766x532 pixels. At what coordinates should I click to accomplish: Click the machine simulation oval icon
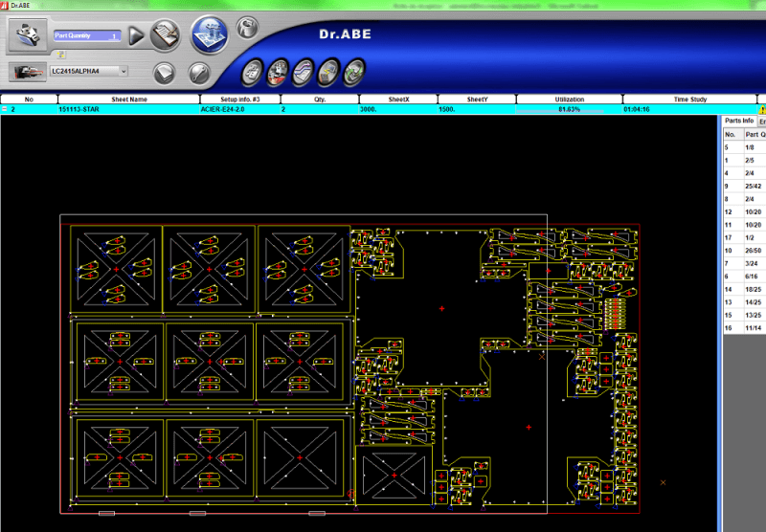[x=278, y=73]
